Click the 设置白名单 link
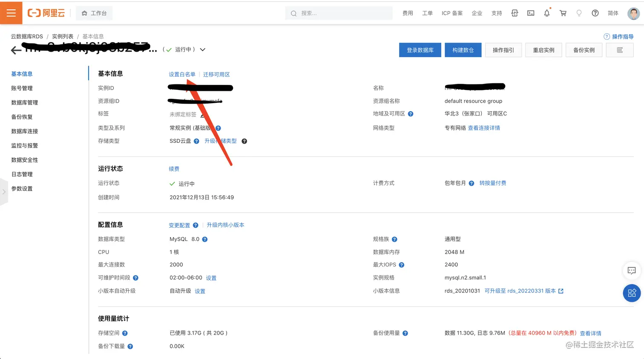Viewport: 644px width, 359px height. tap(182, 74)
